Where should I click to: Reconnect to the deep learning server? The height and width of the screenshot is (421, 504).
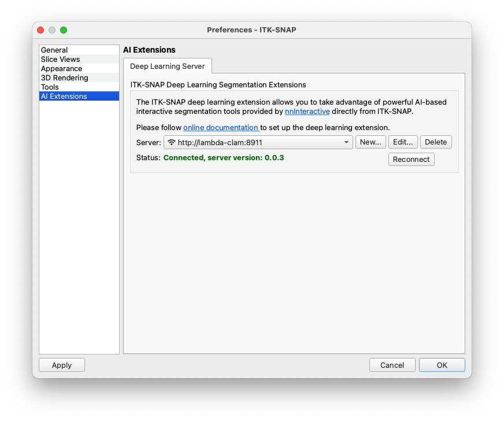click(x=411, y=159)
